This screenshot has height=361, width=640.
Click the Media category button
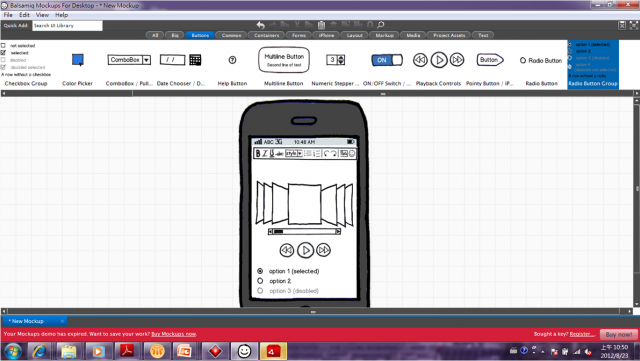[x=413, y=35]
